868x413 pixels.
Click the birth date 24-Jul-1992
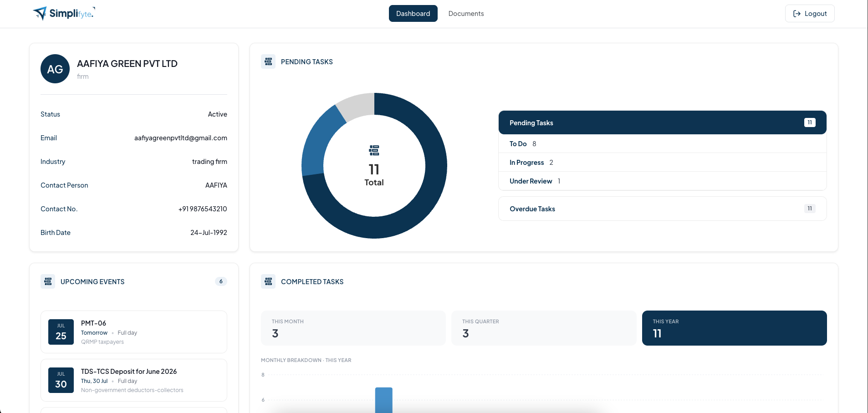209,233
